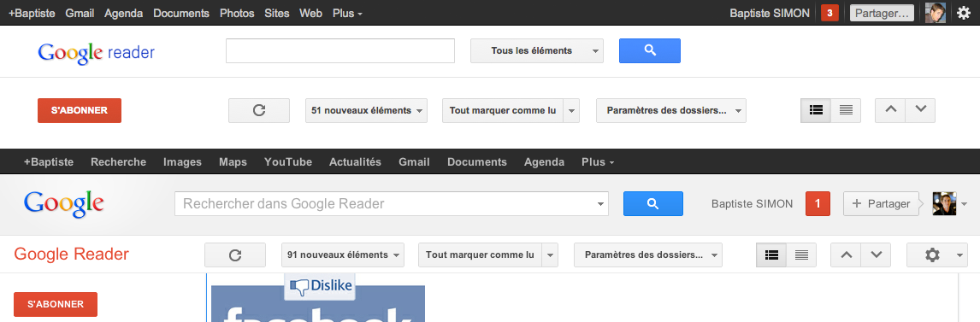Click the lower blue search magnifier button
Image resolution: width=980 pixels, height=322 pixels.
point(653,203)
